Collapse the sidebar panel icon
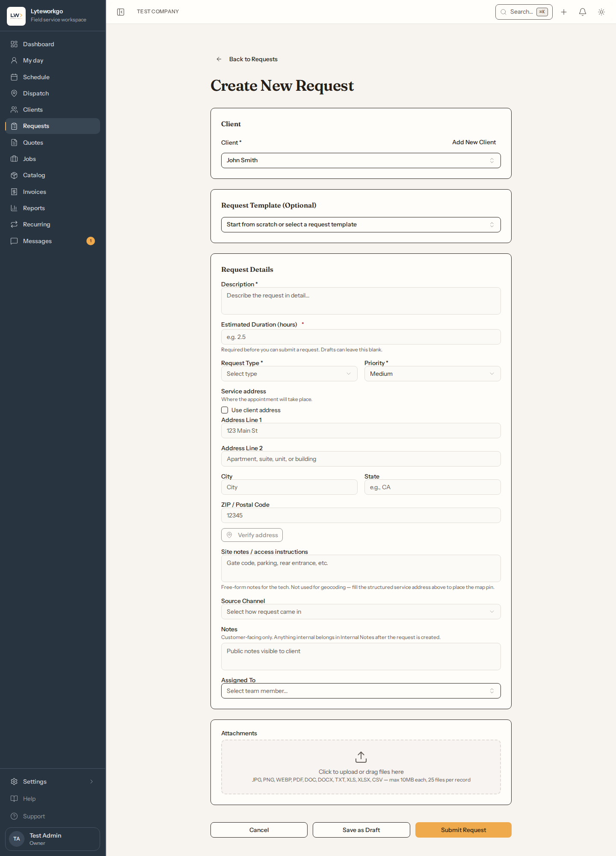616x856 pixels. (x=121, y=12)
